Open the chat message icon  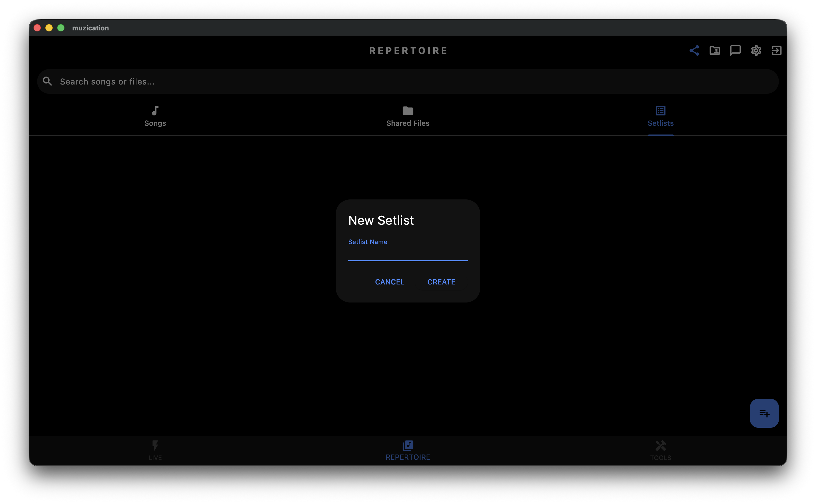click(735, 50)
